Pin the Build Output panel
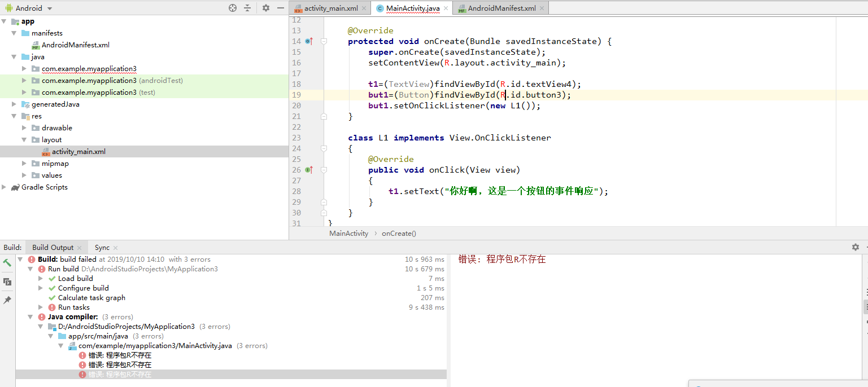This screenshot has width=868, height=387. 7,300
